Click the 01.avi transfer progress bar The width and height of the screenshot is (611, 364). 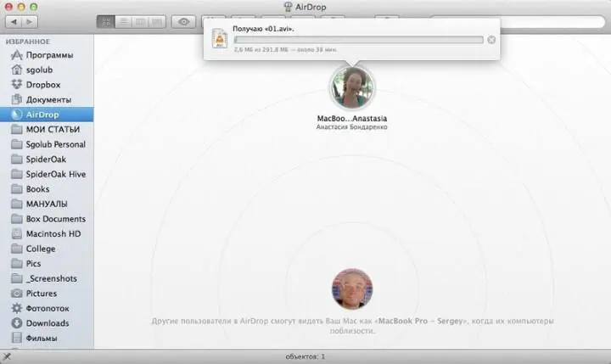pos(358,40)
